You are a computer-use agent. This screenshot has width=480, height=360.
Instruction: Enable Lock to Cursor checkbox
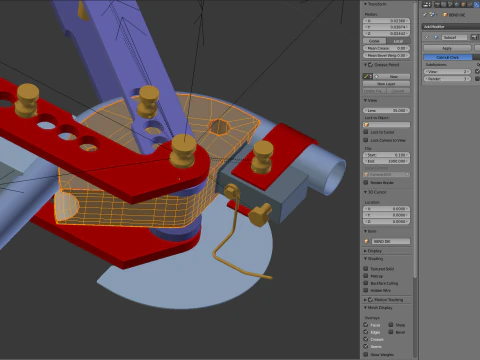(366, 132)
